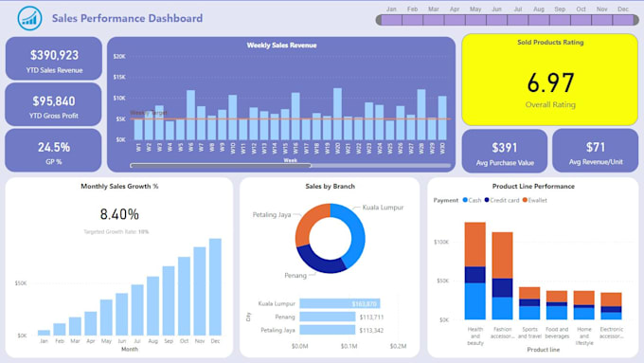Click the W16 bar in Weekly Sales Revenue
The image size is (644, 363).
295,117
